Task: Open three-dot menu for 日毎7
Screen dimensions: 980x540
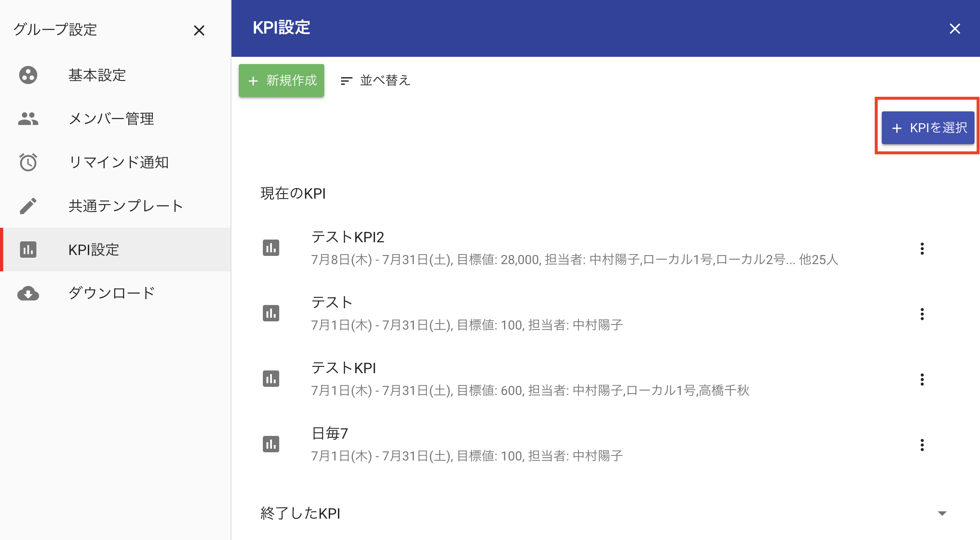Action: (x=922, y=445)
